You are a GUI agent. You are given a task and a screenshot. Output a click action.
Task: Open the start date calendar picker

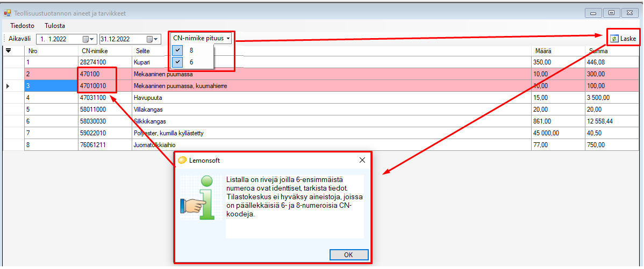pyautogui.click(x=86, y=39)
